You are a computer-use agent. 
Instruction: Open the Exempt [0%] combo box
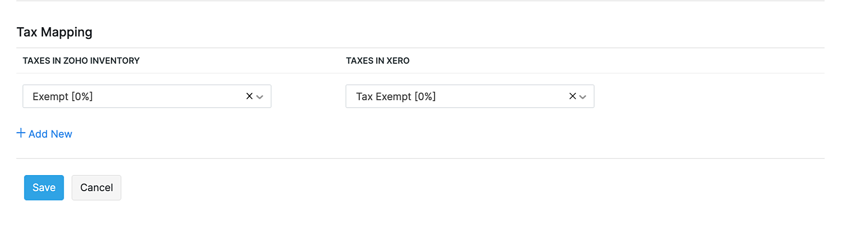pyautogui.click(x=136, y=96)
